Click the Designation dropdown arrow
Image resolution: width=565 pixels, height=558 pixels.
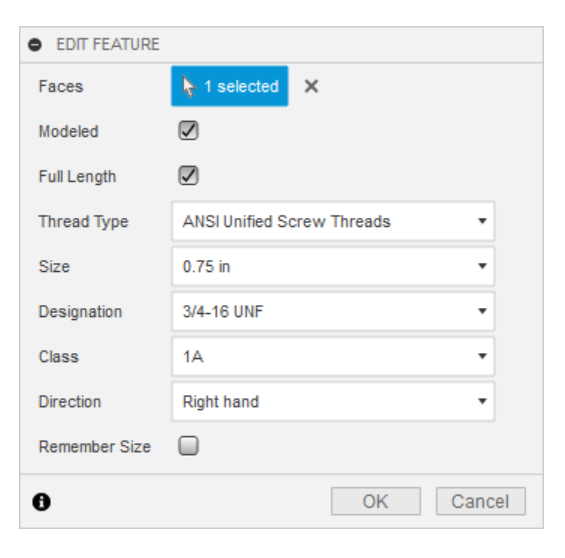(x=482, y=311)
